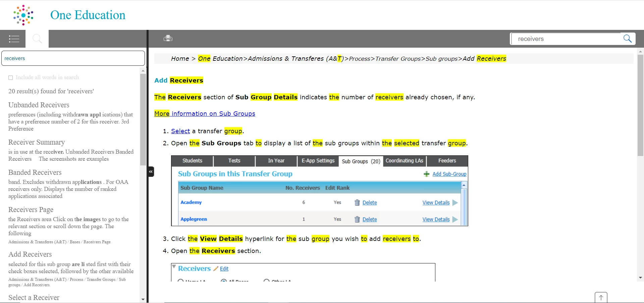Screen dimensions: 644x303
Task: Click the Edit link beside Receivers
Action: (224, 269)
